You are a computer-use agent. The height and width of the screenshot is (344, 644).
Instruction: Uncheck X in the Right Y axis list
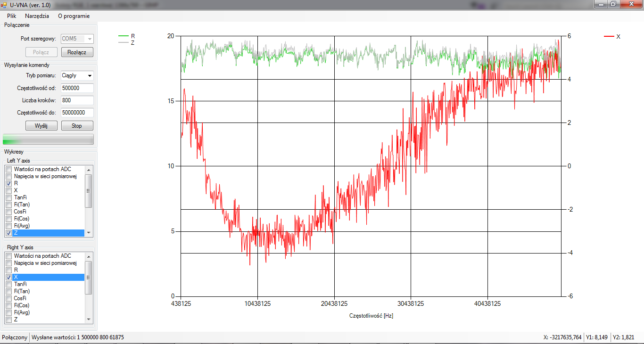[x=8, y=278]
